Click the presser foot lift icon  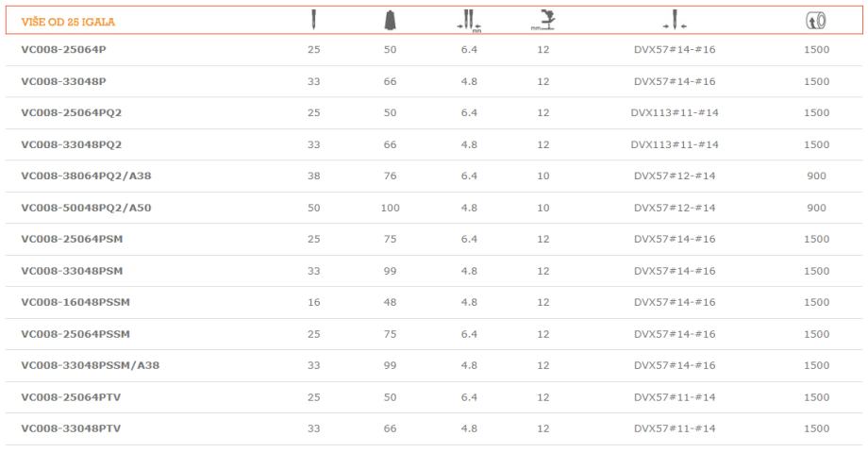[542, 20]
